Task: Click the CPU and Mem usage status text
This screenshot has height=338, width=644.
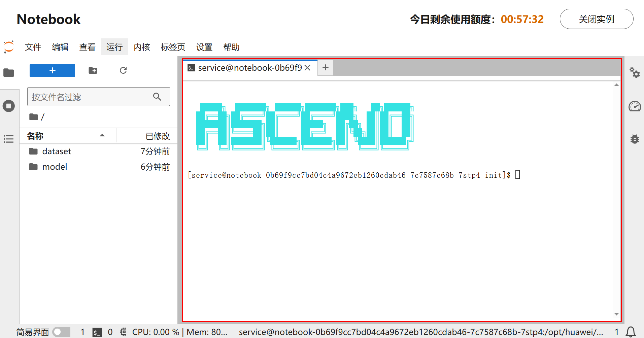Action: coord(180,332)
